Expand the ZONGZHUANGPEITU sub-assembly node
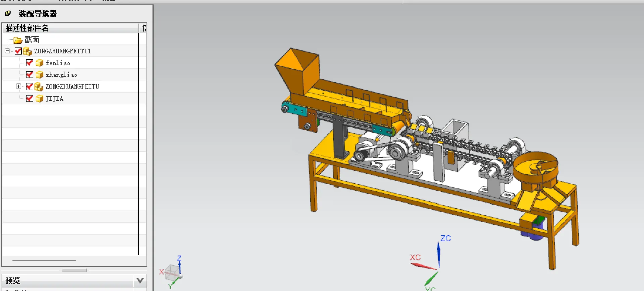The width and height of the screenshot is (644, 291). 18,86
